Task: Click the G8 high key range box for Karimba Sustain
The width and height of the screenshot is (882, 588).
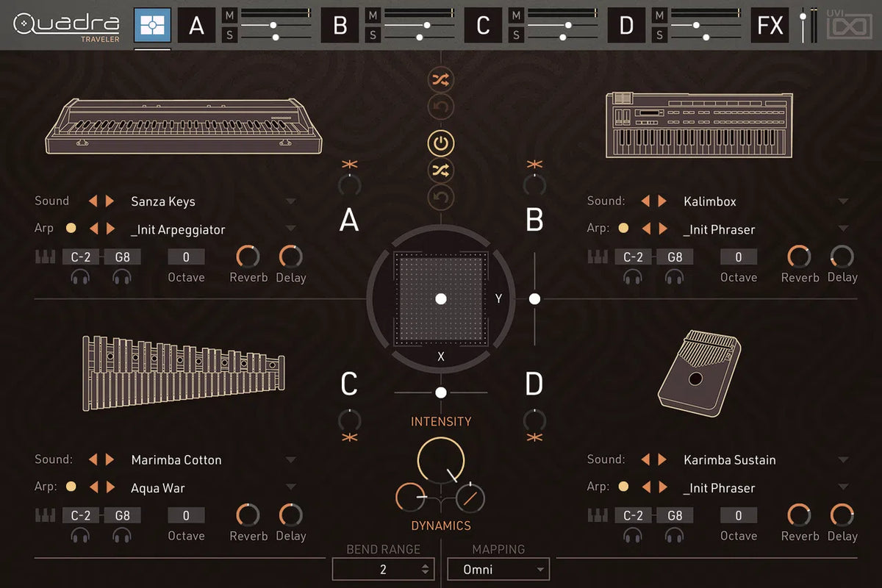Action: point(675,515)
